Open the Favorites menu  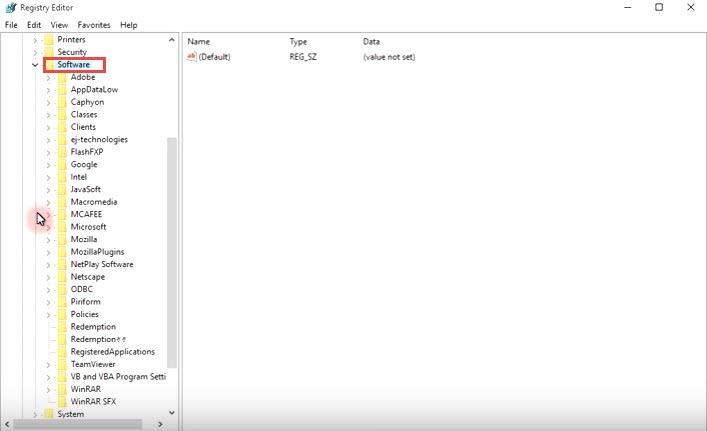click(94, 24)
